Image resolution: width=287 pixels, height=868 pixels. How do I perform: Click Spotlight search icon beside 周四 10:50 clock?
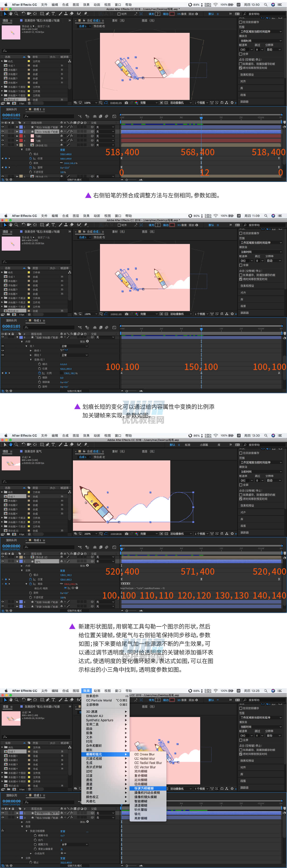pos(265,5)
